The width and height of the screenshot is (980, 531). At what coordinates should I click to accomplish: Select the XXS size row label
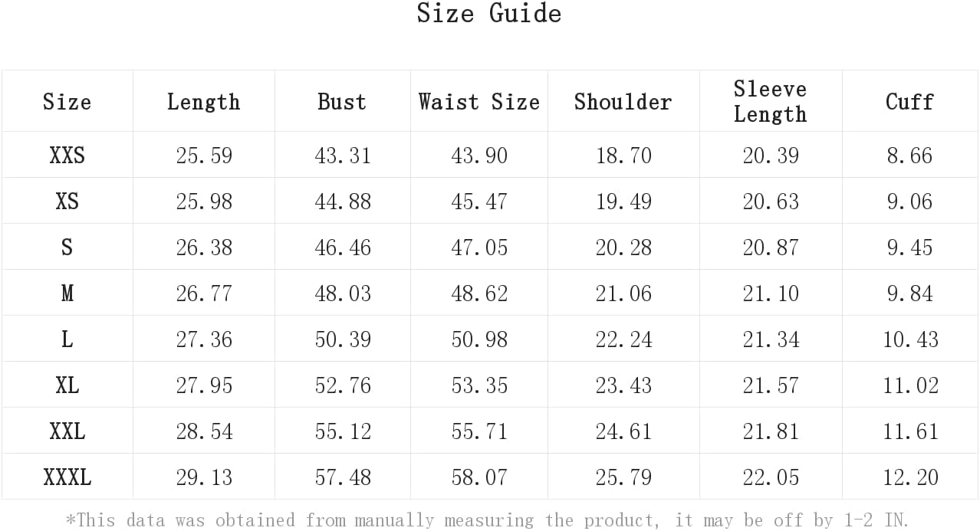67,156
